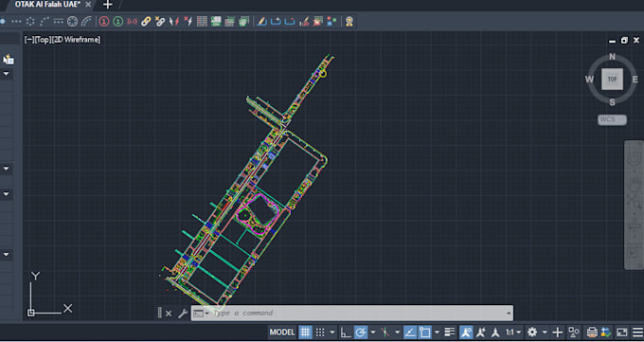The height and width of the screenshot is (342, 644).
Task: Click the N direction on the ViewCube compass
Action: coord(612,56)
